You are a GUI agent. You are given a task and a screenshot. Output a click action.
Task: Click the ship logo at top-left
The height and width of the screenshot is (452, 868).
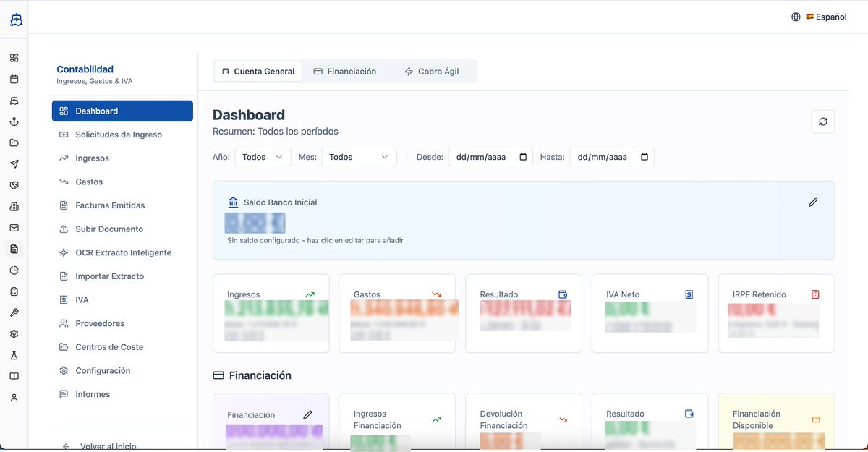pos(16,20)
